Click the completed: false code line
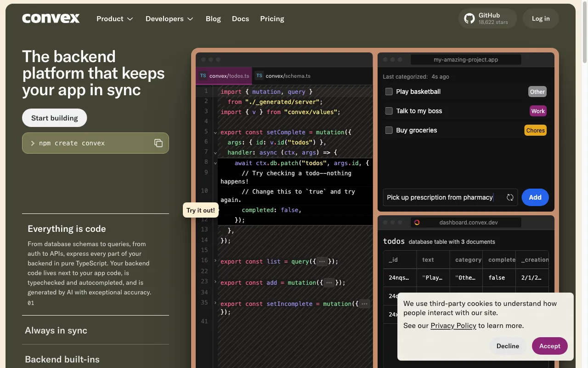This screenshot has width=588, height=368. (x=271, y=210)
